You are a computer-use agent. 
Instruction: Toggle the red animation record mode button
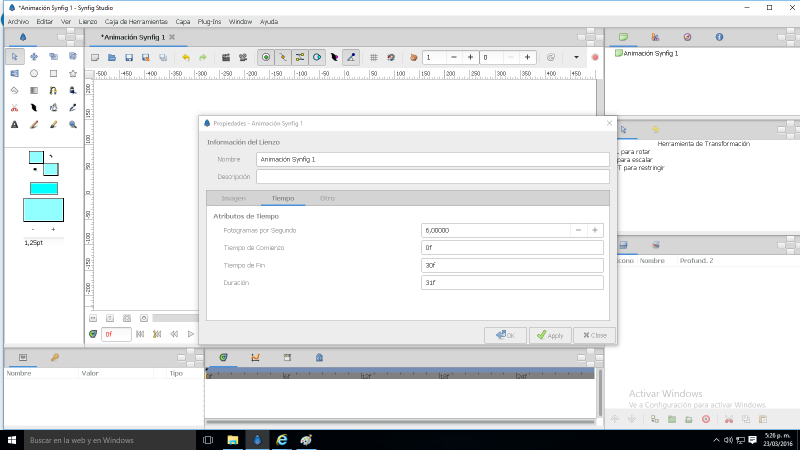pyautogui.click(x=595, y=58)
